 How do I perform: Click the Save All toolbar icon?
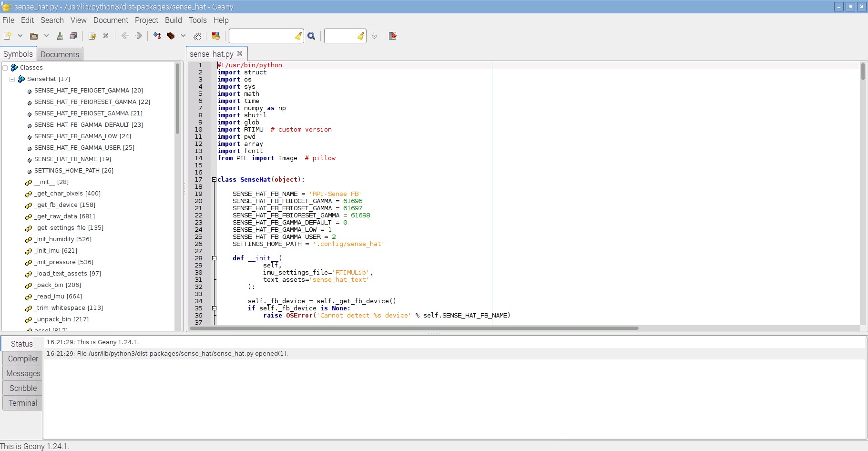[x=73, y=36]
